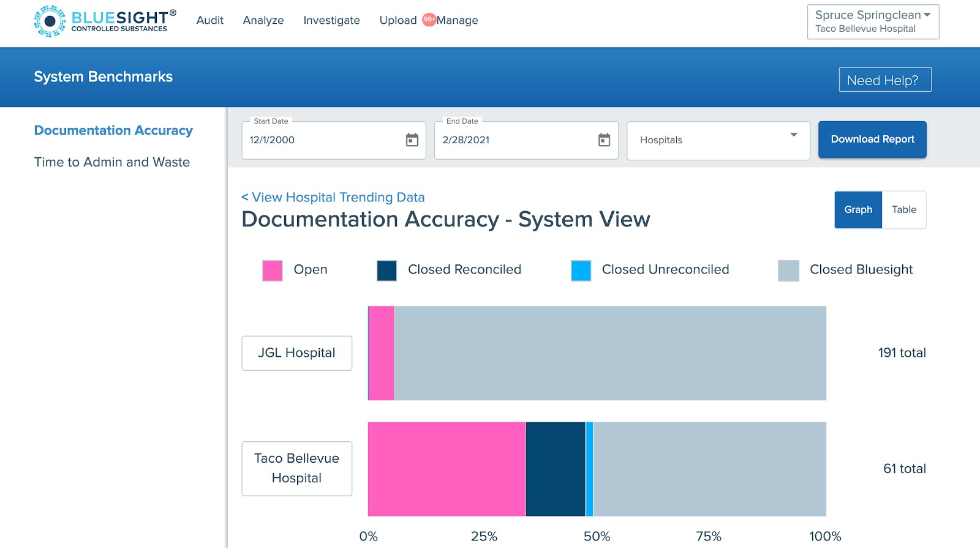Click JGL Hospital's Closed Bluesight bar segment
Screen dimensions: 980x552
610,353
